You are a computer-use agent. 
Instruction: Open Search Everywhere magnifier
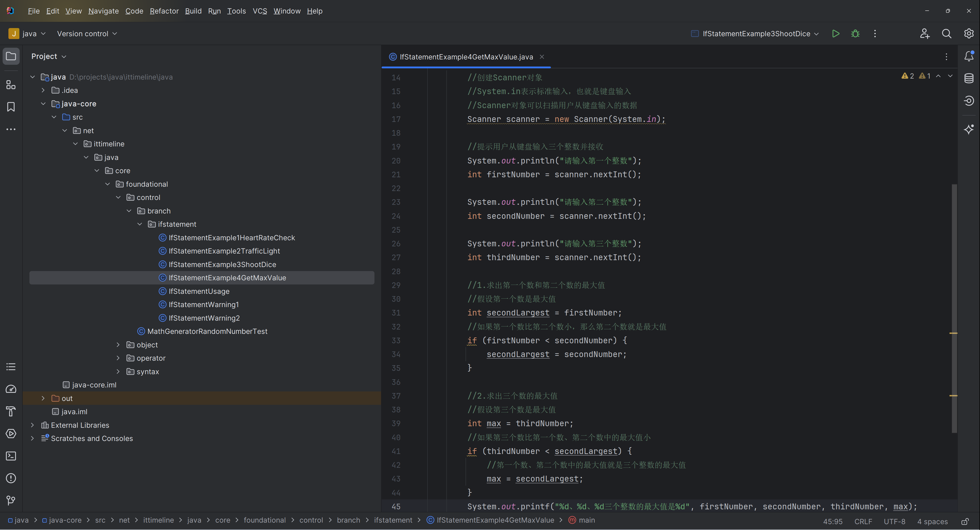pos(947,34)
